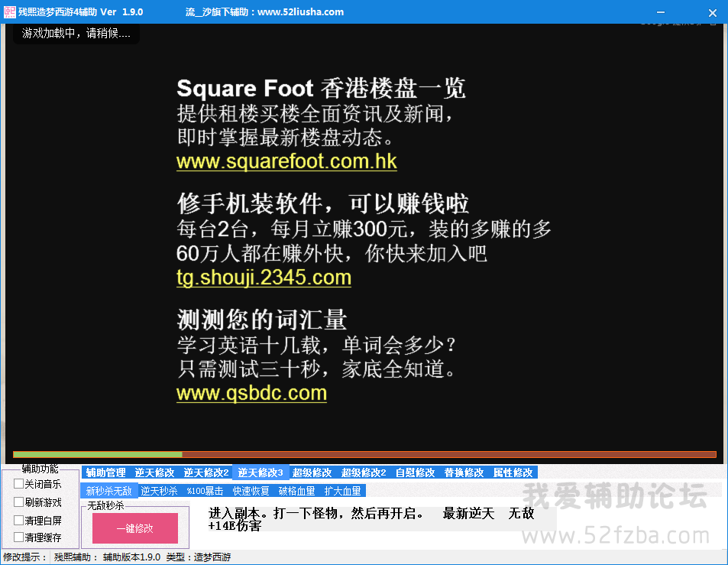
Task: Click the 修改提示 status bar label
Action: [x=24, y=557]
